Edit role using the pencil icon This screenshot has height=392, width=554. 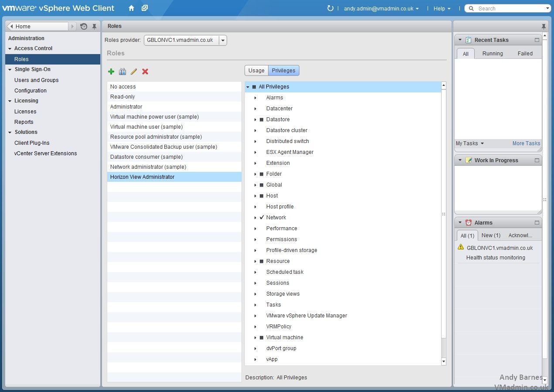(x=134, y=72)
